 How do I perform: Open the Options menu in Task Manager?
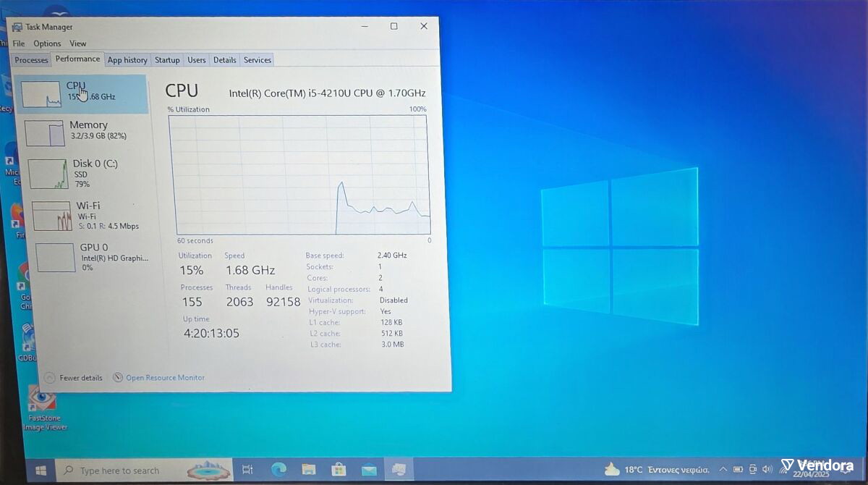(47, 43)
